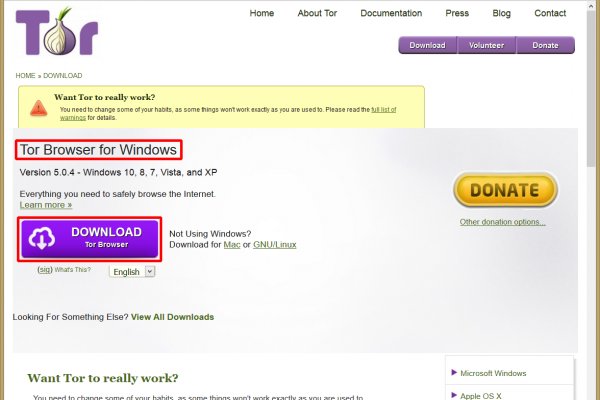Click the View All Downloads link
Screen dimensions: 600x400
point(172,317)
